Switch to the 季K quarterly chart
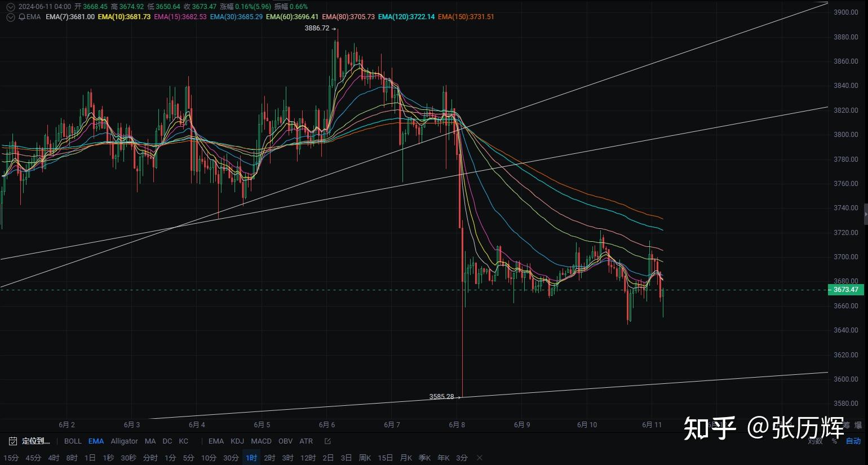868x465 pixels. click(424, 458)
